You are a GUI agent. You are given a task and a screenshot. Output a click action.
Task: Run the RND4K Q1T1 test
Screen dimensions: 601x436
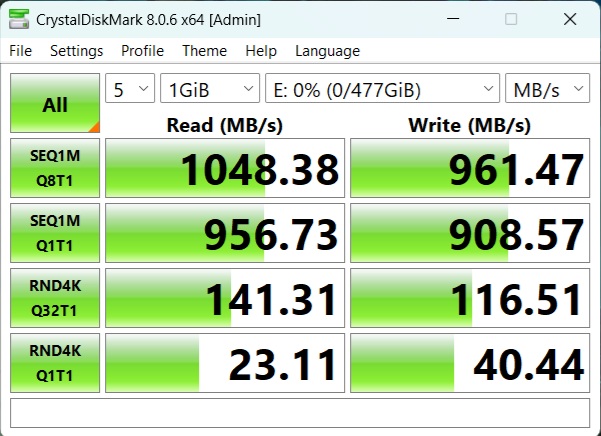pyautogui.click(x=55, y=363)
